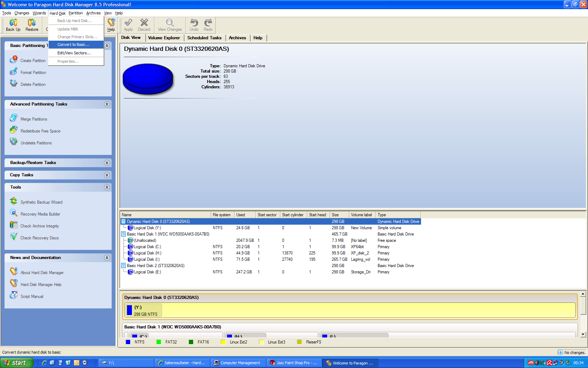Click the Discard changes icon
The width and height of the screenshot is (588, 368).
144,23
